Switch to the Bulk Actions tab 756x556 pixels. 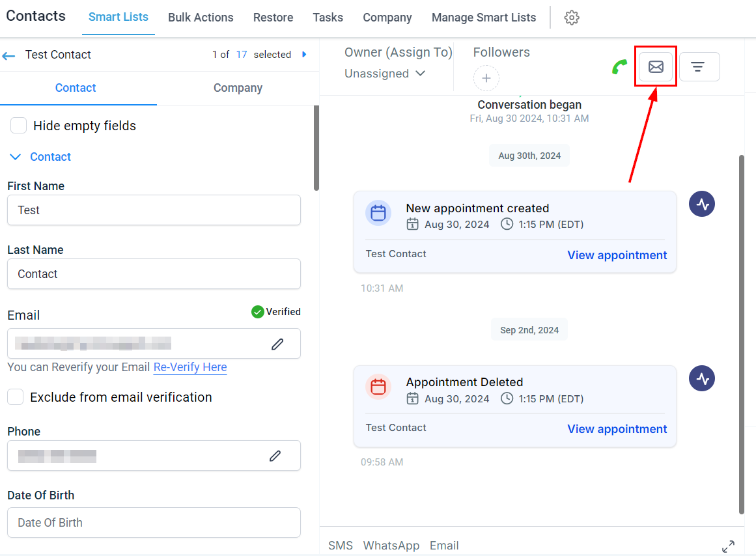[201, 18]
